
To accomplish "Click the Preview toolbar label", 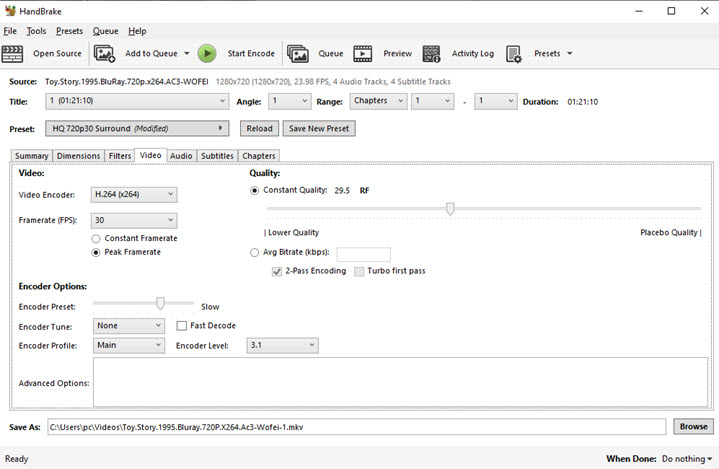I will 398,54.
